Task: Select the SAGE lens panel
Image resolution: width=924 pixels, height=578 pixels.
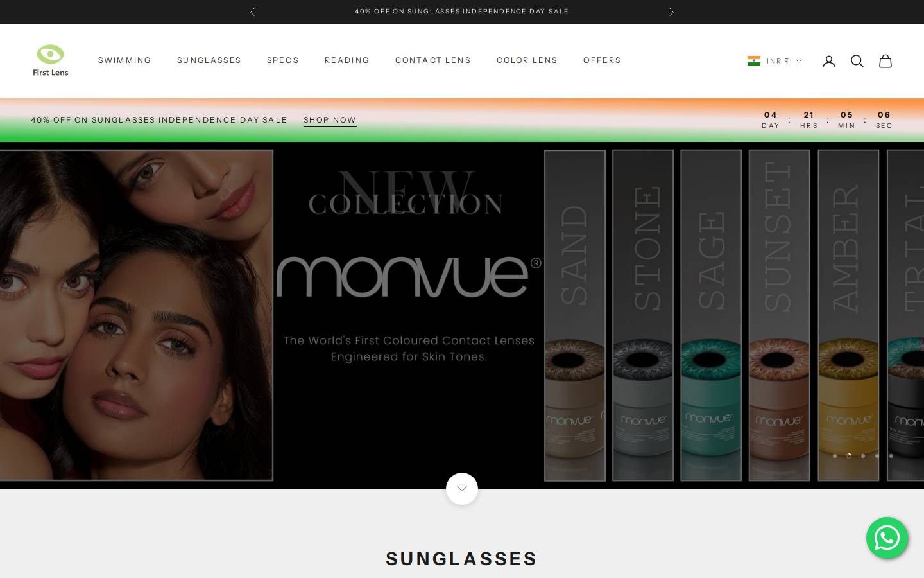Action: (x=711, y=315)
